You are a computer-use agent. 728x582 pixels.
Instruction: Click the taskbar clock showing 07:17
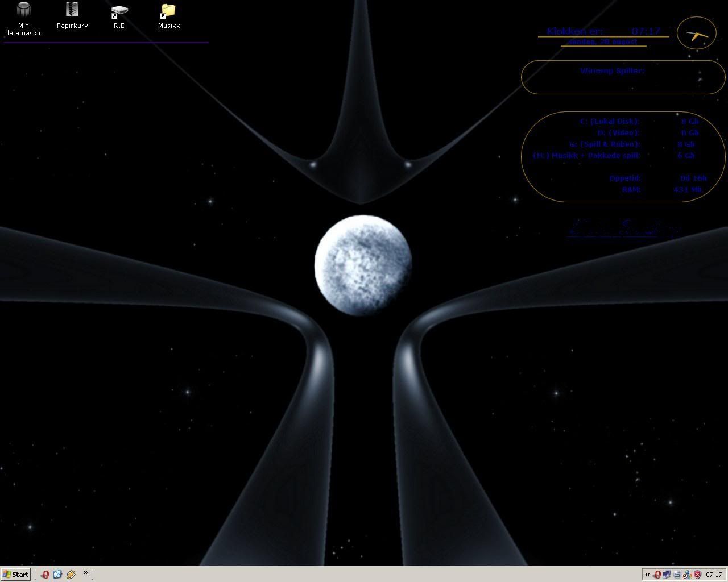(x=714, y=575)
